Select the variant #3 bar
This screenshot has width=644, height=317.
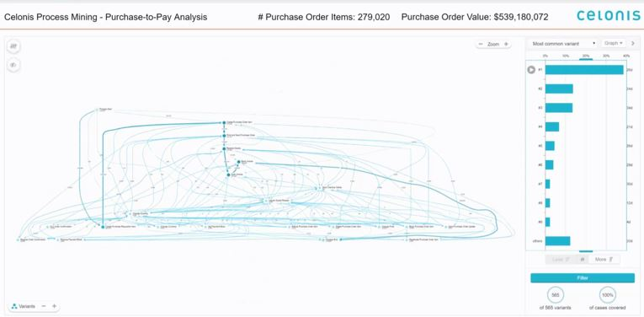[559, 108]
